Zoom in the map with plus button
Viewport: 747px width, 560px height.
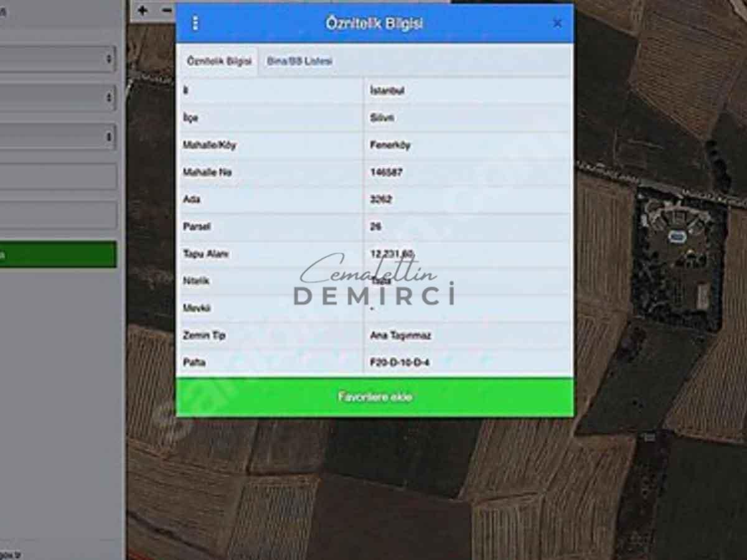pos(143,11)
